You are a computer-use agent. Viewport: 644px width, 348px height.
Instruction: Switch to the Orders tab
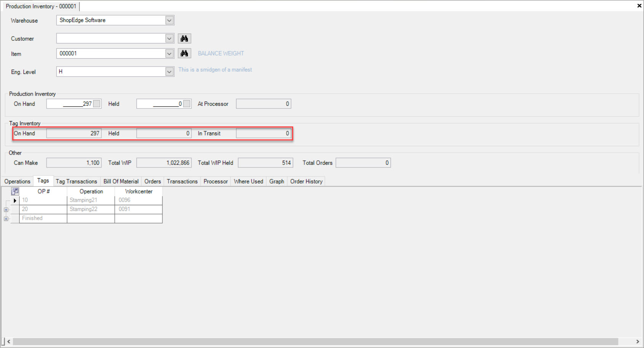[x=153, y=181]
